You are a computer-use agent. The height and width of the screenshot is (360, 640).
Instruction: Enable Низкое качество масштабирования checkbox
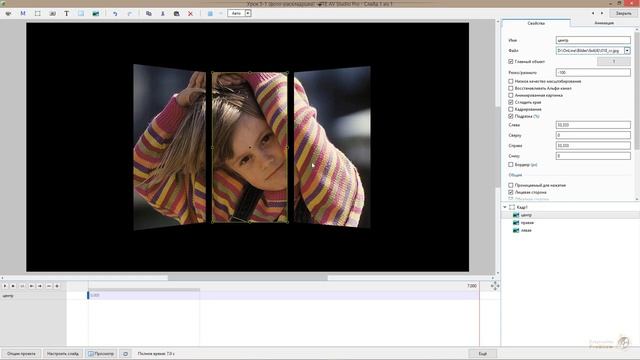[x=511, y=81]
